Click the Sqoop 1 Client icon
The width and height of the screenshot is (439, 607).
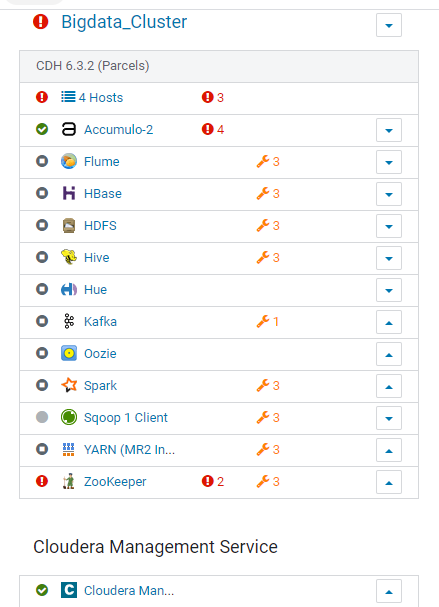(69, 417)
